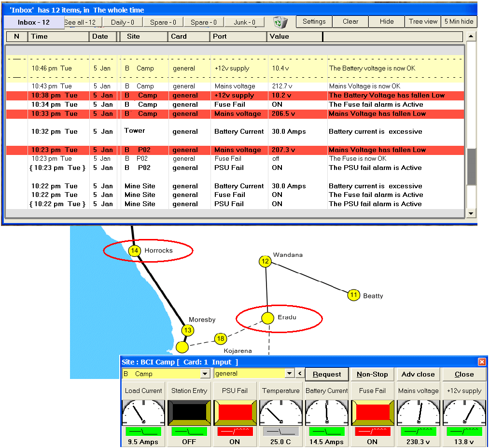The image size is (490, 448).
Task: Select the Horrocks node 14 on map
Action: tap(134, 251)
